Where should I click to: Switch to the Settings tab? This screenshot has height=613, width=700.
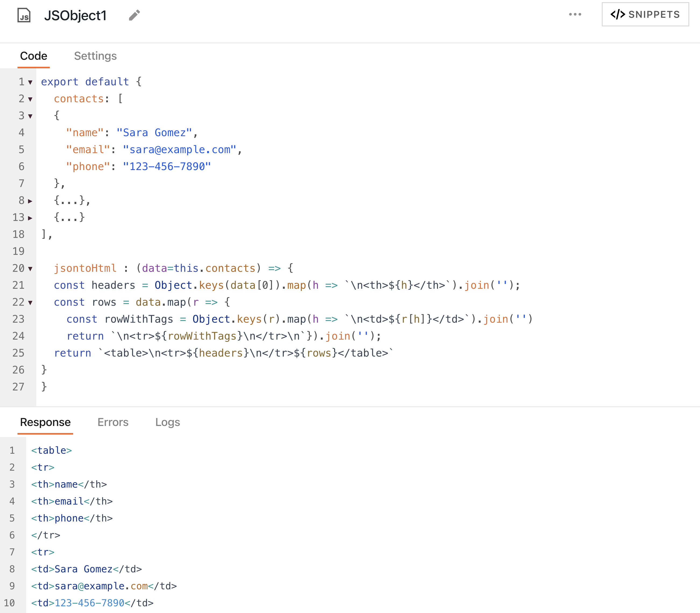(x=96, y=56)
